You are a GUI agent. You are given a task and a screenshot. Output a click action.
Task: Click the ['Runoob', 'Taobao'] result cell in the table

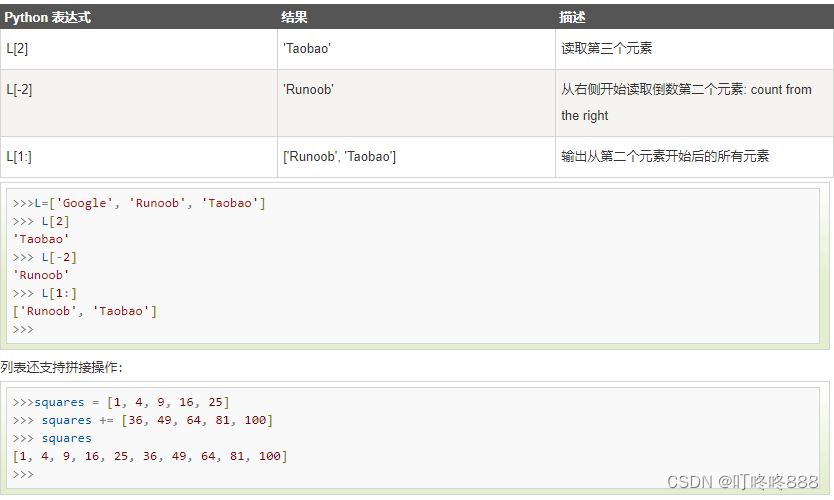click(x=416, y=157)
